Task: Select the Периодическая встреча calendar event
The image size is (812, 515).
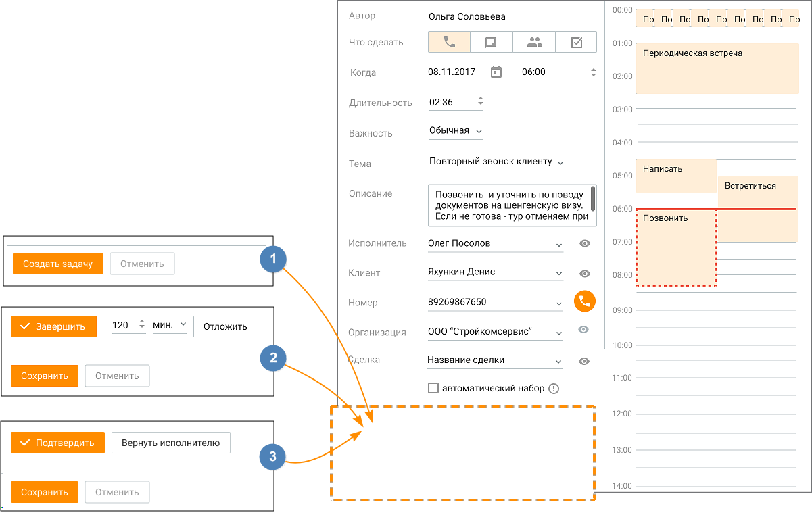Action: click(717, 68)
